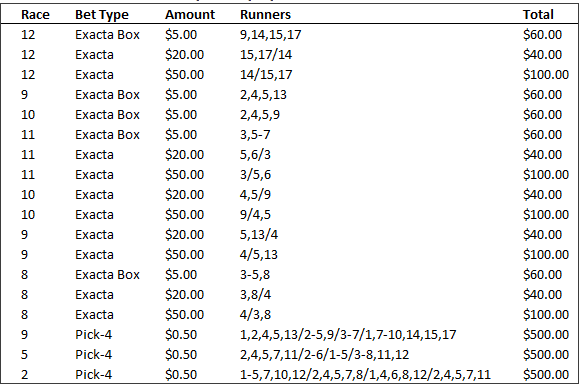579x384 pixels.
Task: Click runners cell 9,14,15,17
Action: coord(271,35)
